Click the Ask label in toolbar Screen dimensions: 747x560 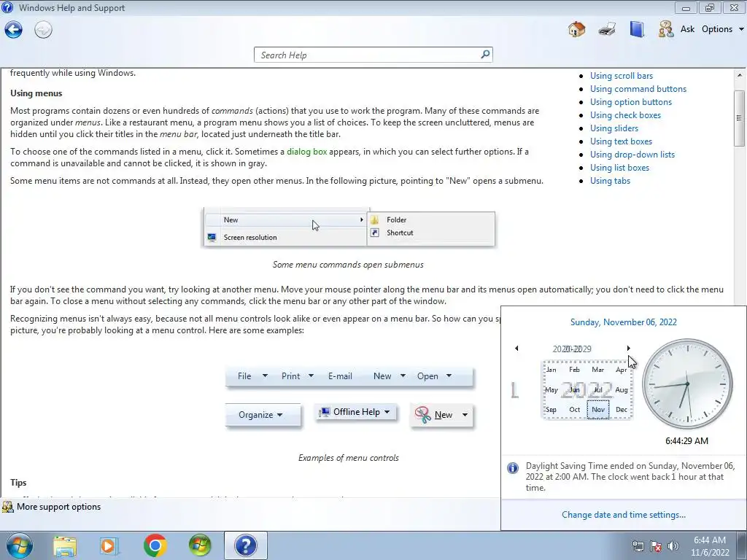point(687,29)
